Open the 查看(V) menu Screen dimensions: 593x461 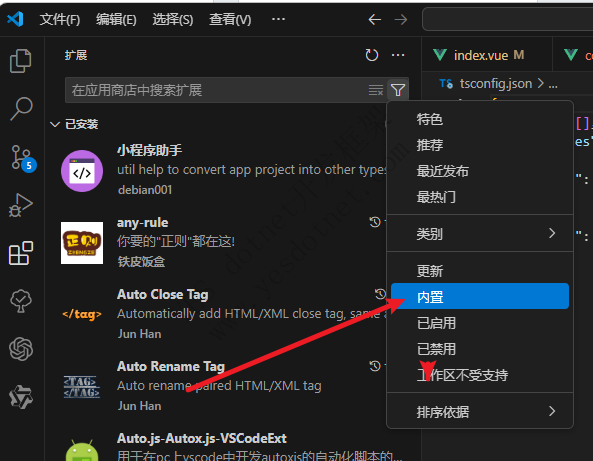(x=230, y=19)
